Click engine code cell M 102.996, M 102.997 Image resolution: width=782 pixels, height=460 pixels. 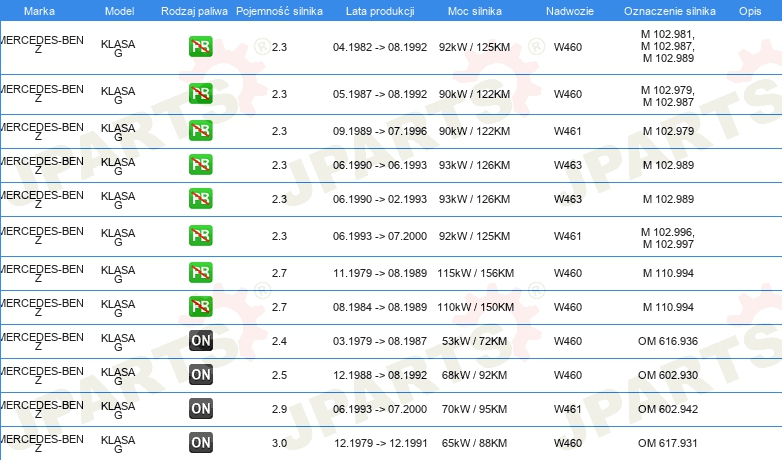(x=668, y=237)
